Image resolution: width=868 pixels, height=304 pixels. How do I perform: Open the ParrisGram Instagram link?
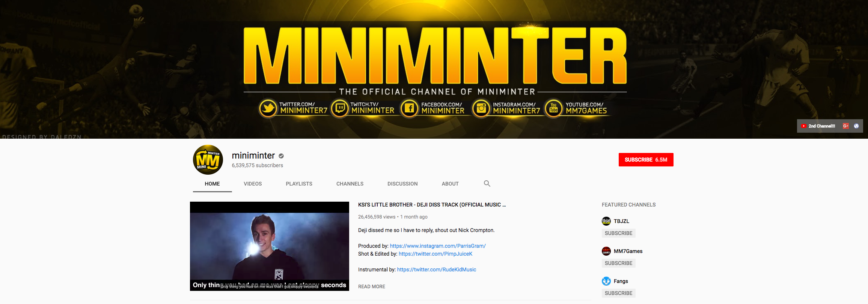[438, 246]
